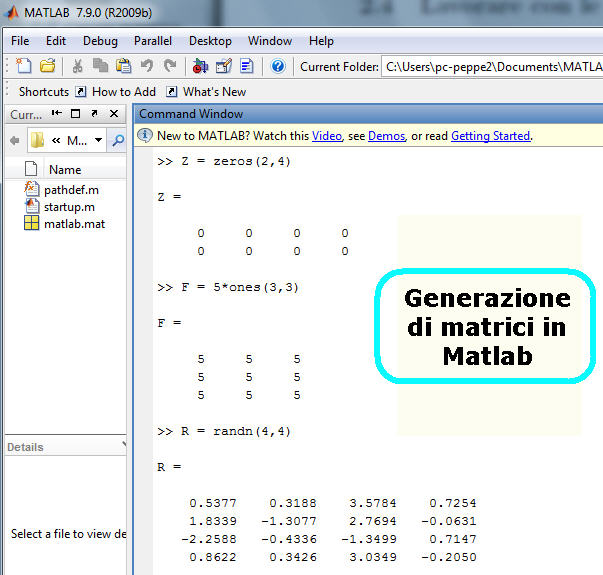The height and width of the screenshot is (575, 603).
Task: Minimize the Current Folder panel with the arrow icon
Action: coord(57,113)
